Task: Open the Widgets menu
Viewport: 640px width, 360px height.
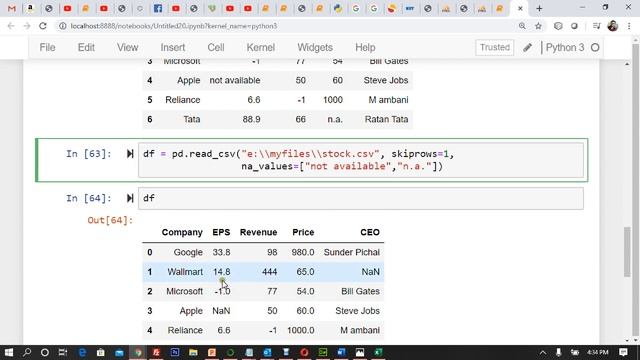Action: point(315,47)
